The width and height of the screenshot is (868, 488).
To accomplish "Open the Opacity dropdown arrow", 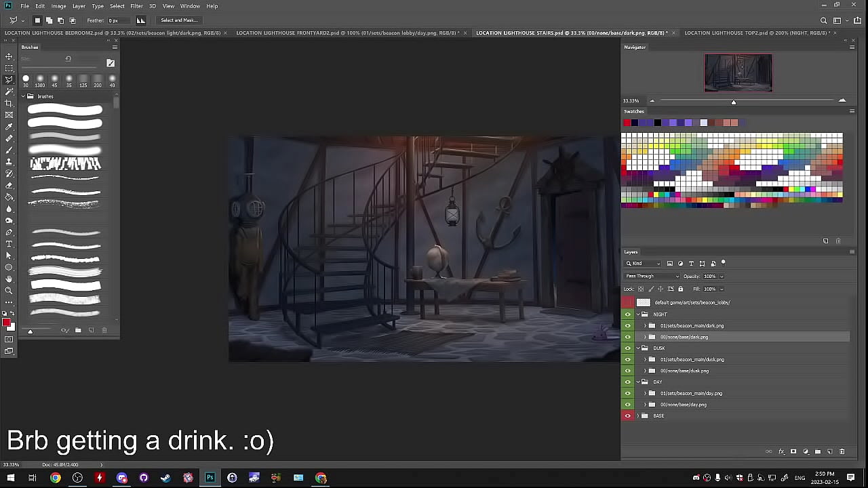I will pos(722,277).
